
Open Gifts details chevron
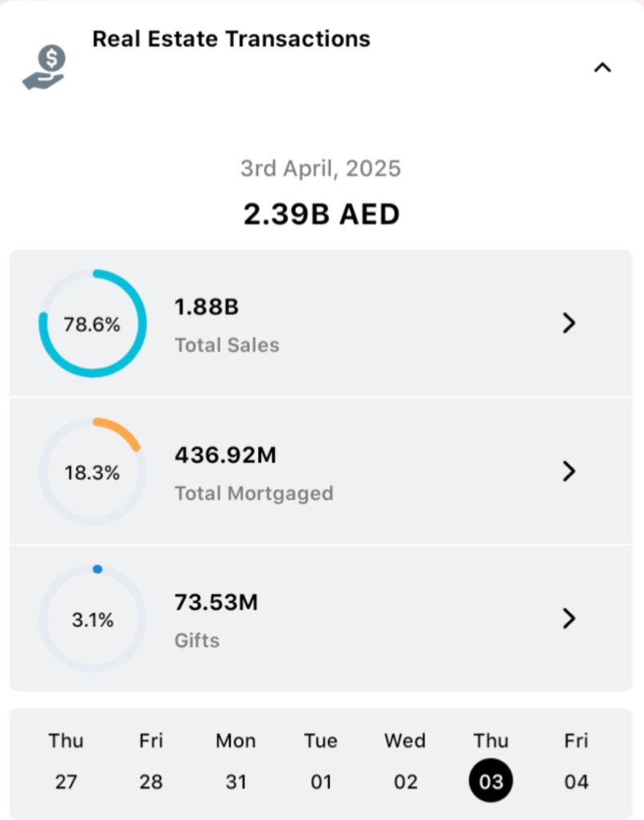(569, 618)
